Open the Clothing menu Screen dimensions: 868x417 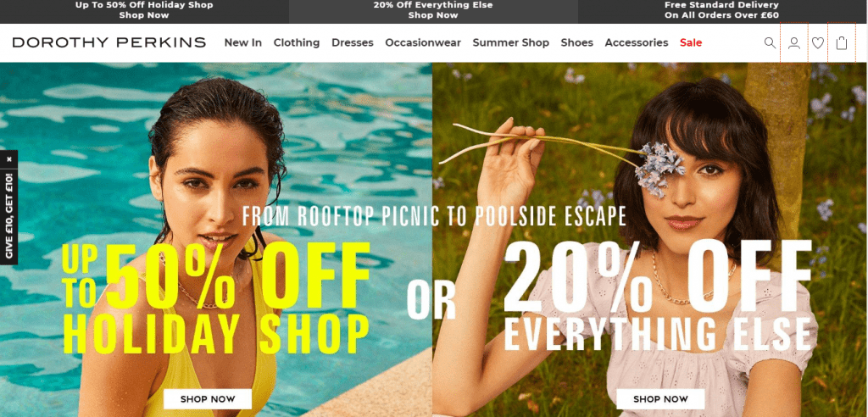296,42
